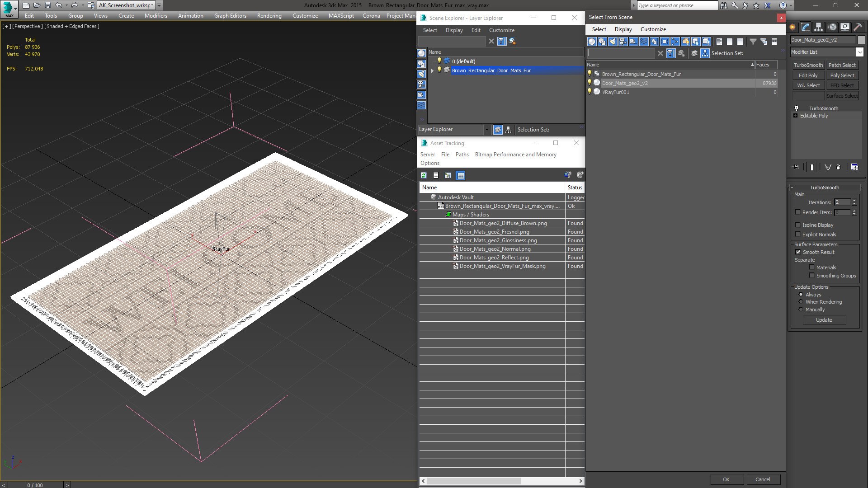868x488 pixels.
Task: Expand the Brown_Rectangular_Door_Mats_Fur layer
Action: tap(432, 70)
